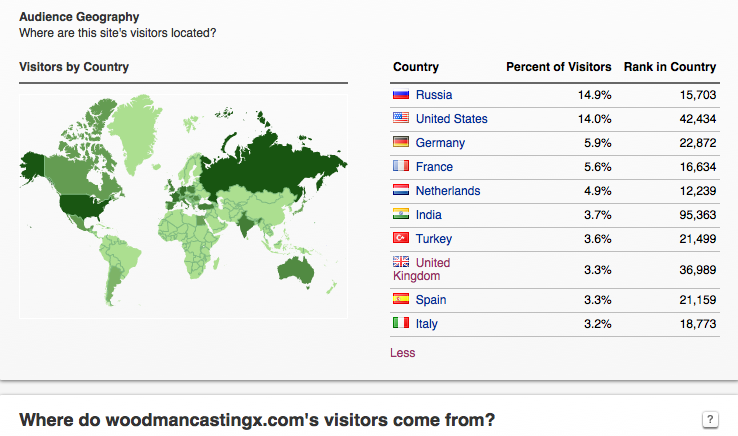The image size is (738, 436).
Task: Select the Netherlands country link
Action: (x=447, y=191)
